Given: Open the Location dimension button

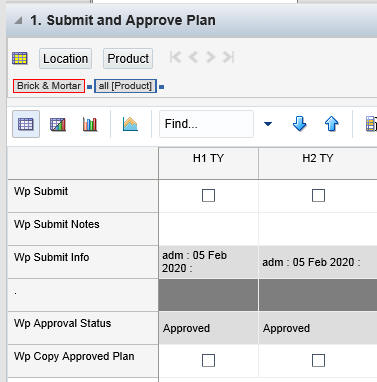Looking at the screenshot, I should coord(65,59).
